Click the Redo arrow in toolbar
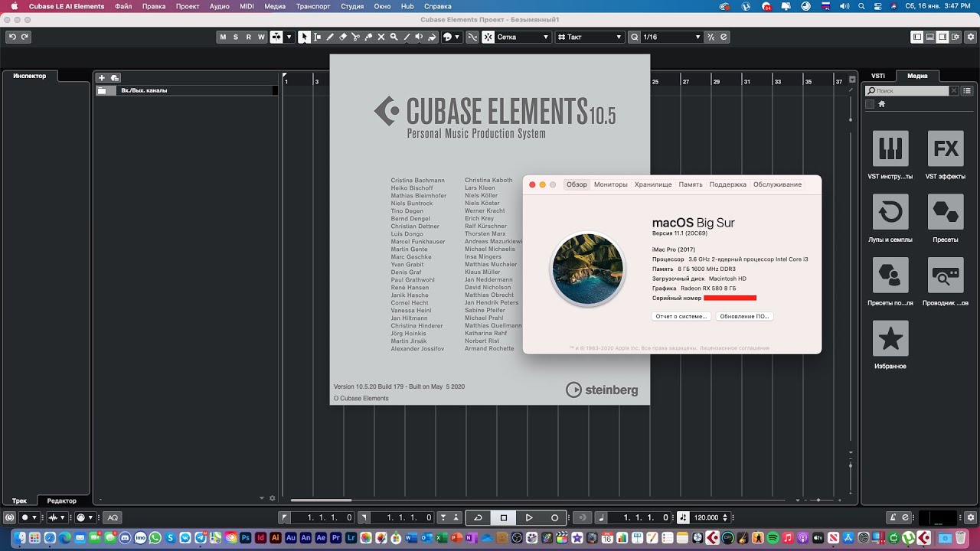980x551 pixels. point(24,37)
